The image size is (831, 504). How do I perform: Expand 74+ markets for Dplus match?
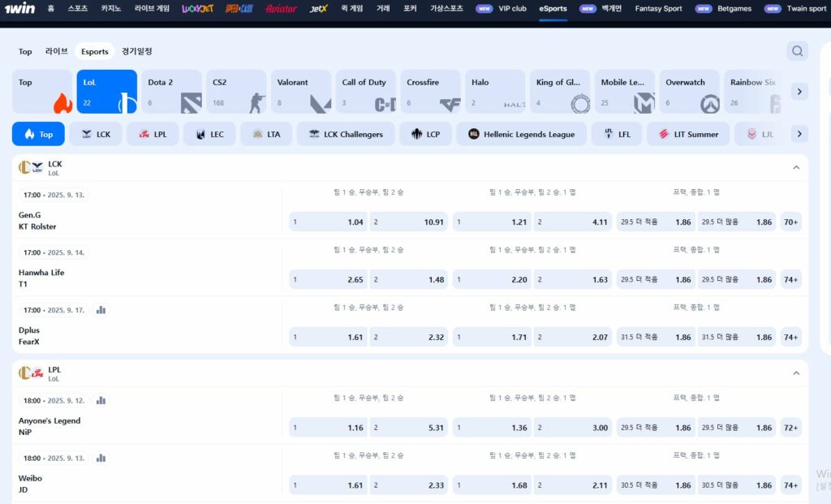[790, 337]
